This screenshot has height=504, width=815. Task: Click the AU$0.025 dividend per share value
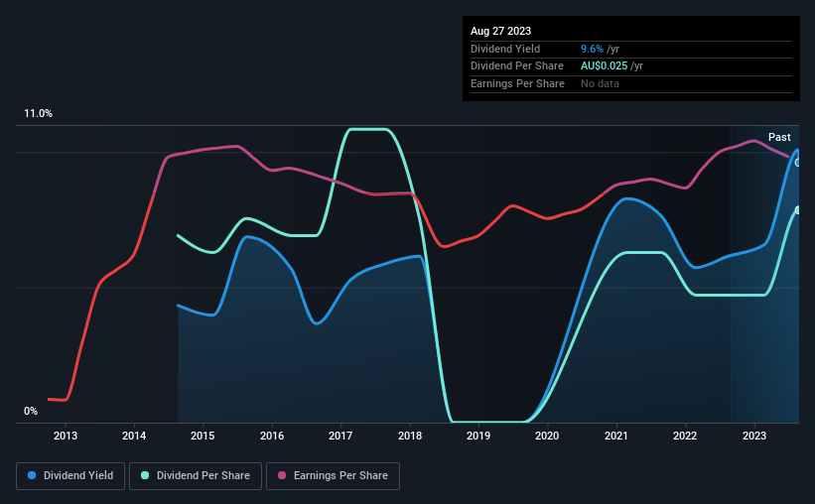coord(604,66)
